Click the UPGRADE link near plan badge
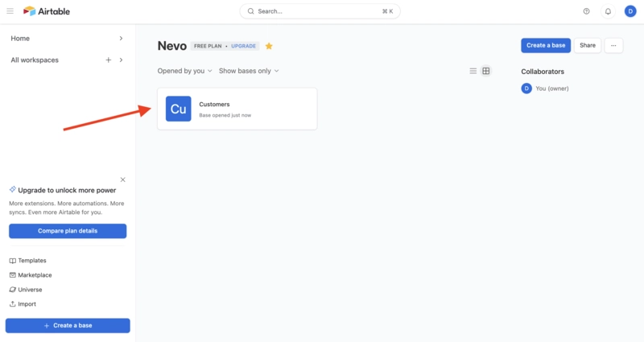Screen dimensions: 644x342 click(x=244, y=46)
